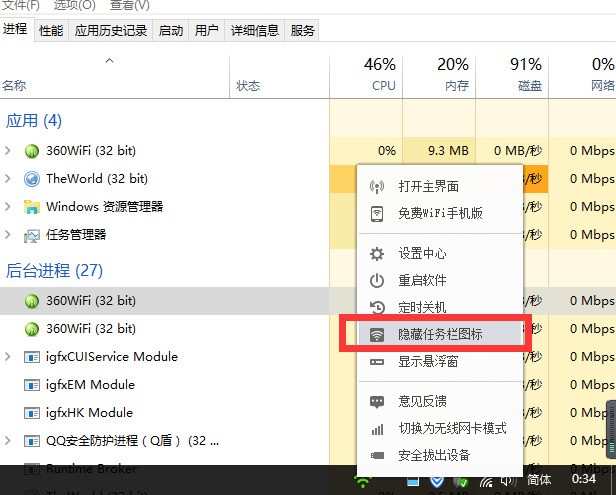This screenshot has height=495, width=616.
Task: Click the antenna icon for 打开主界面
Action: (x=377, y=187)
